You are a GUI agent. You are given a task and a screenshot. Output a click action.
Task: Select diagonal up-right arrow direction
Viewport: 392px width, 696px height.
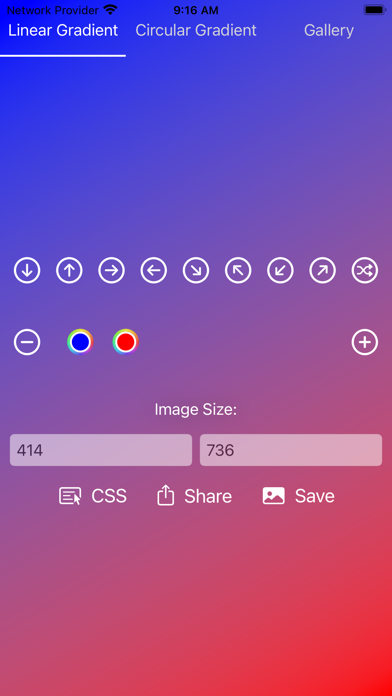[322, 270]
